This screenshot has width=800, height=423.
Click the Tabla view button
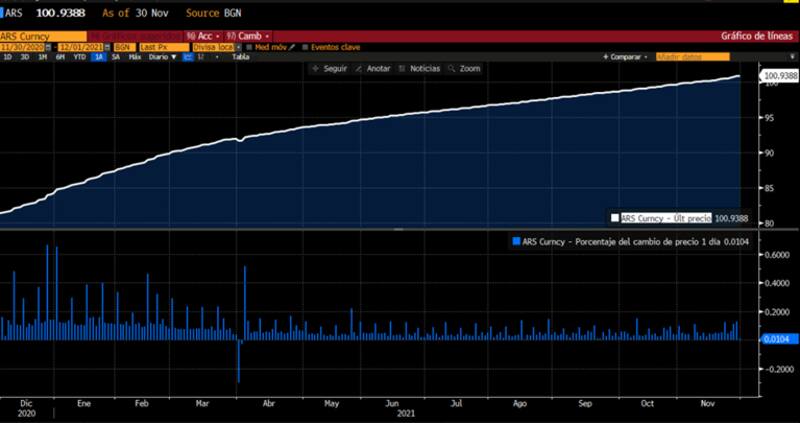click(x=241, y=58)
